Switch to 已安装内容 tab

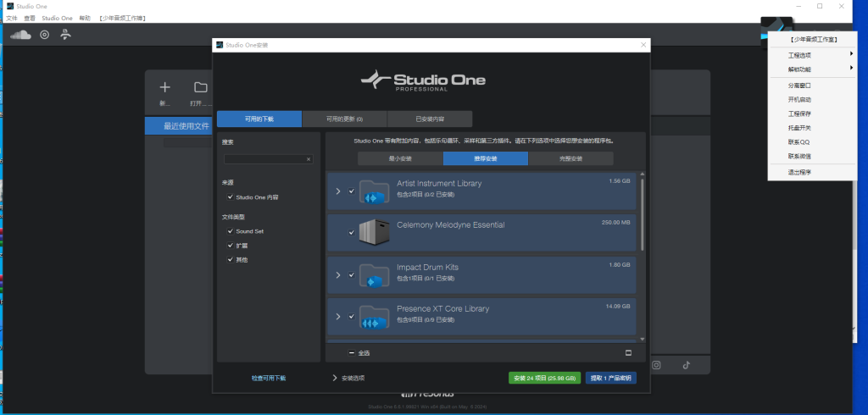(430, 119)
